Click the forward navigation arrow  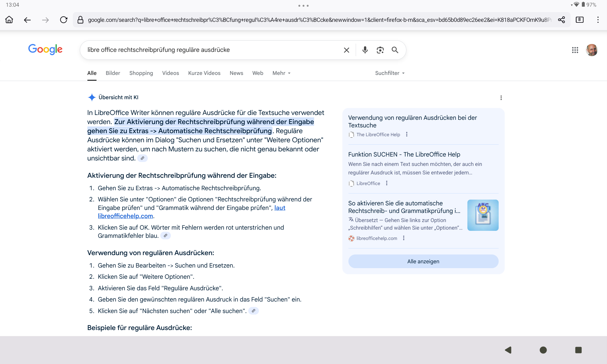tap(46, 20)
